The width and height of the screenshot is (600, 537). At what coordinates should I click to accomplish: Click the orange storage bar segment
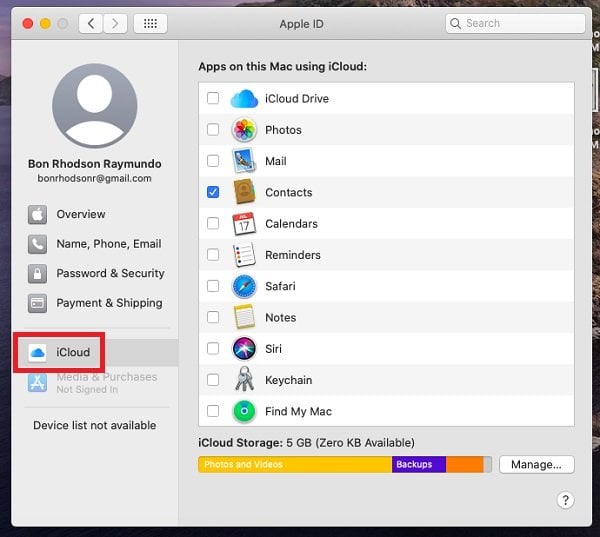click(465, 464)
